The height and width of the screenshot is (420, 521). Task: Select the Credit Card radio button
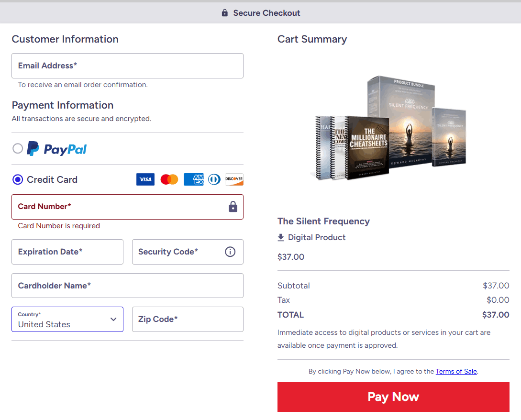click(x=18, y=180)
